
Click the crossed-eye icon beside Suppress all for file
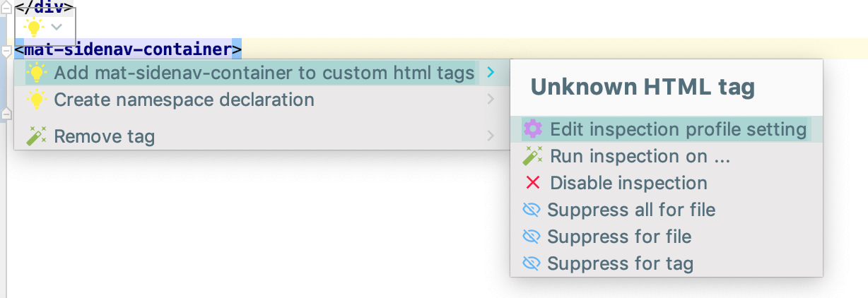pos(532,210)
